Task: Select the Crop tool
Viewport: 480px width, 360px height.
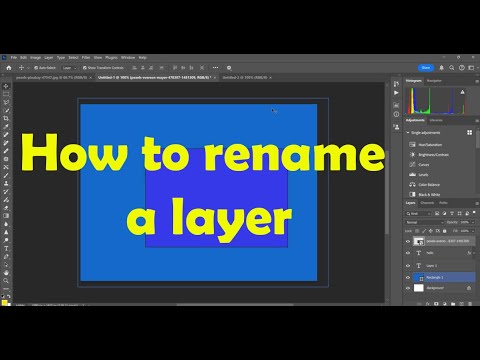Action: [6, 119]
